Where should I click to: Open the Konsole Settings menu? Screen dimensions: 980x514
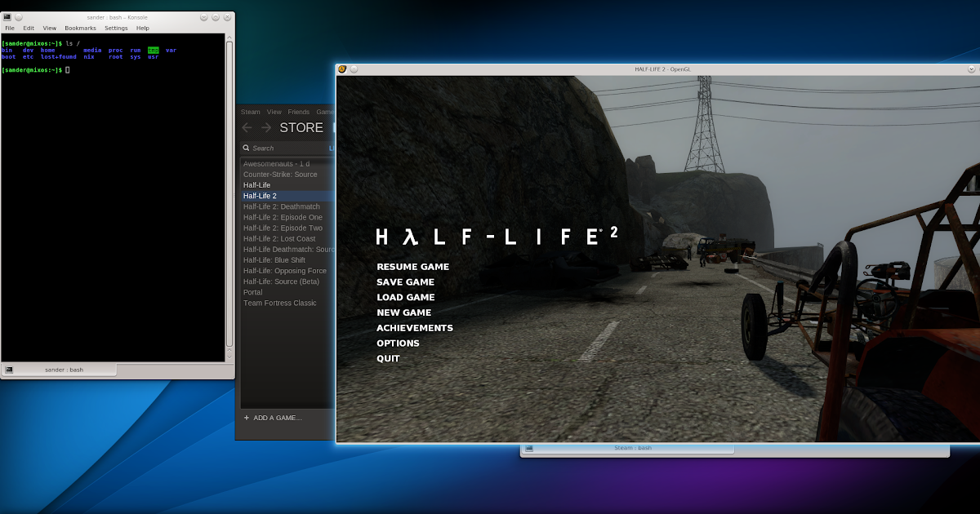[116, 28]
